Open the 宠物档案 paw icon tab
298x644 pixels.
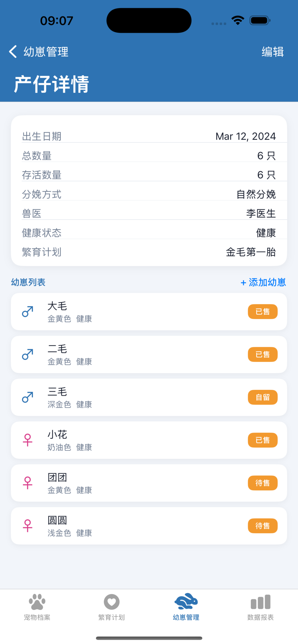point(37,607)
